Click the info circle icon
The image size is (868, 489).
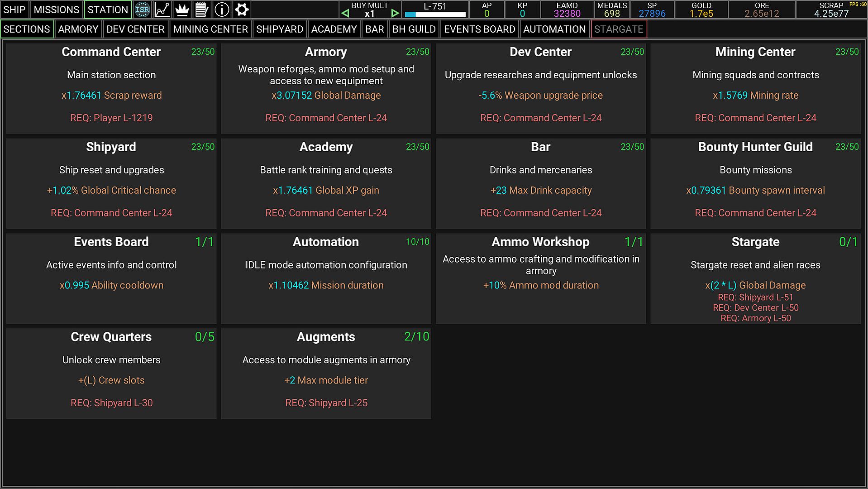pos(222,10)
